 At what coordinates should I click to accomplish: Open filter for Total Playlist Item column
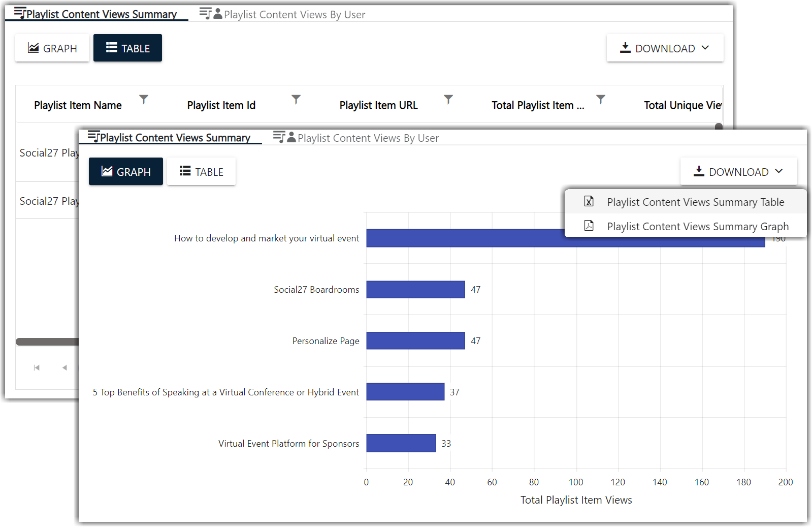click(601, 99)
